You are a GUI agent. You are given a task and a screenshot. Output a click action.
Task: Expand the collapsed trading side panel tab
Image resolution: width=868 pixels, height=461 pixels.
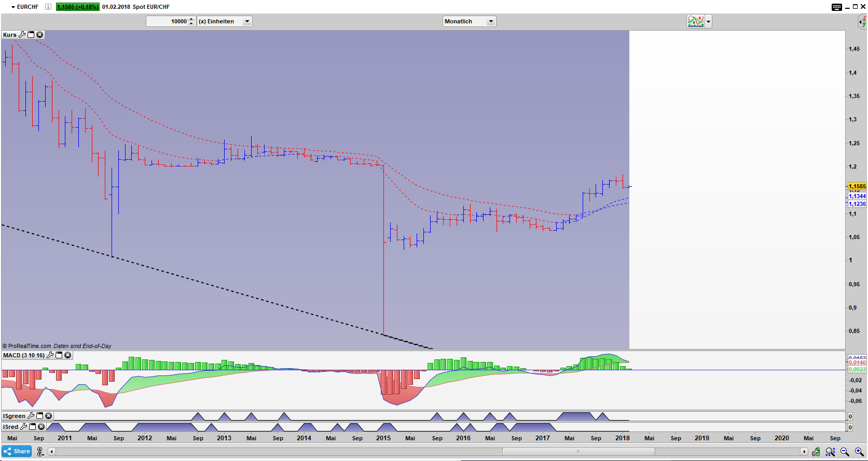(x=862, y=22)
